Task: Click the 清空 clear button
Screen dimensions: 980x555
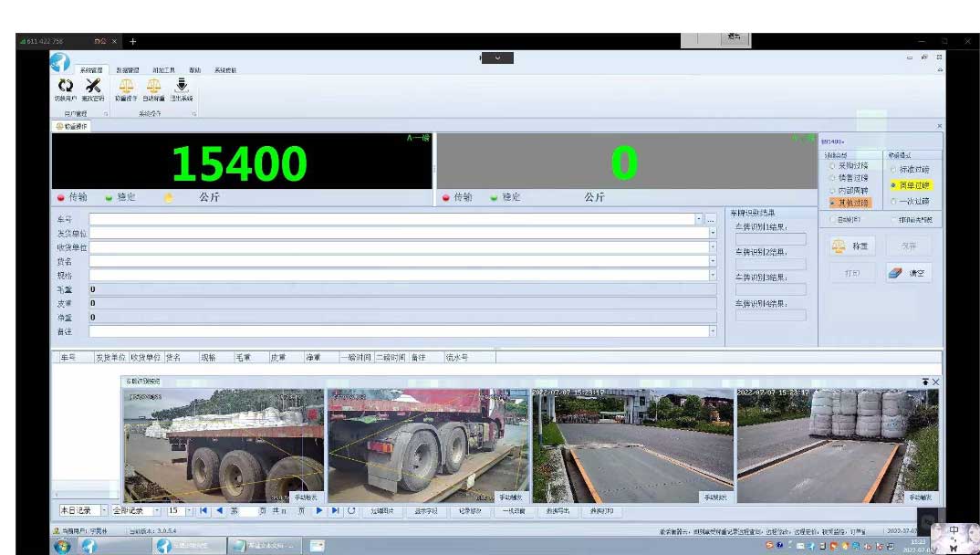Action: (908, 273)
